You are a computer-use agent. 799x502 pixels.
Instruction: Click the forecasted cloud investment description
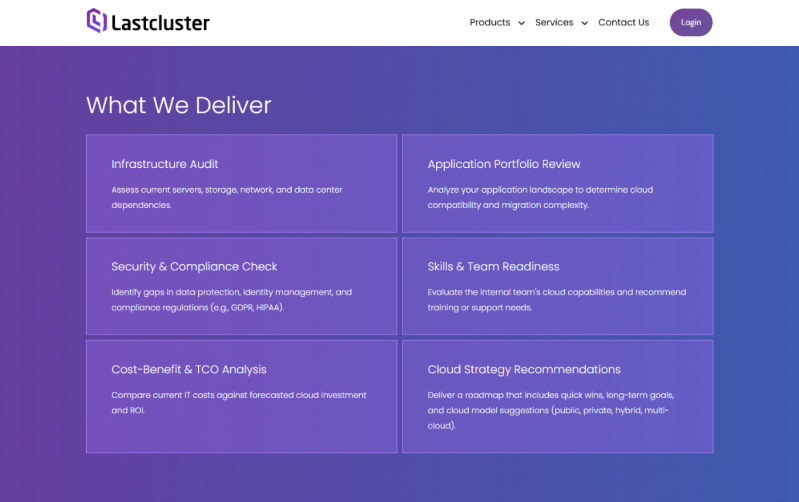click(x=238, y=403)
